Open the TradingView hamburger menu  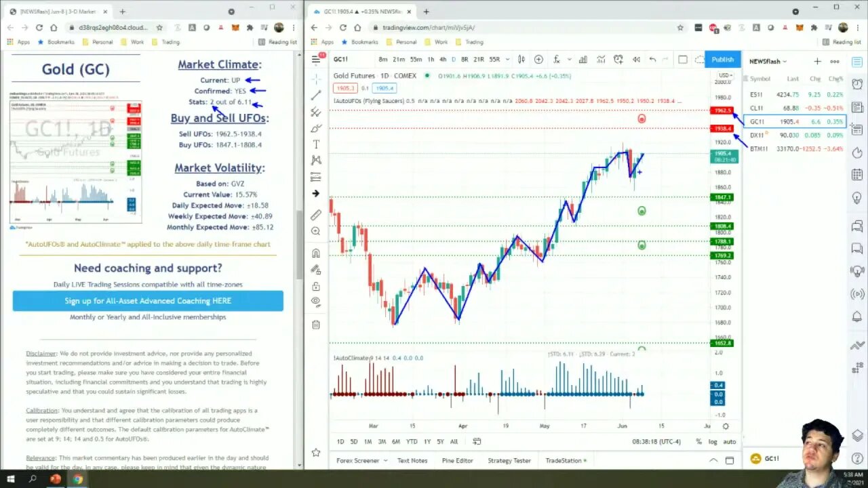pyautogui.click(x=316, y=60)
